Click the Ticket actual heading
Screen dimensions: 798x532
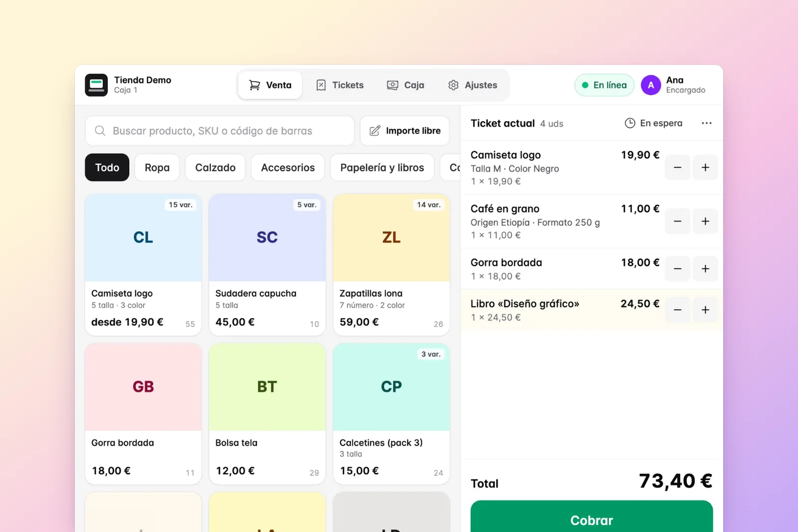point(503,123)
